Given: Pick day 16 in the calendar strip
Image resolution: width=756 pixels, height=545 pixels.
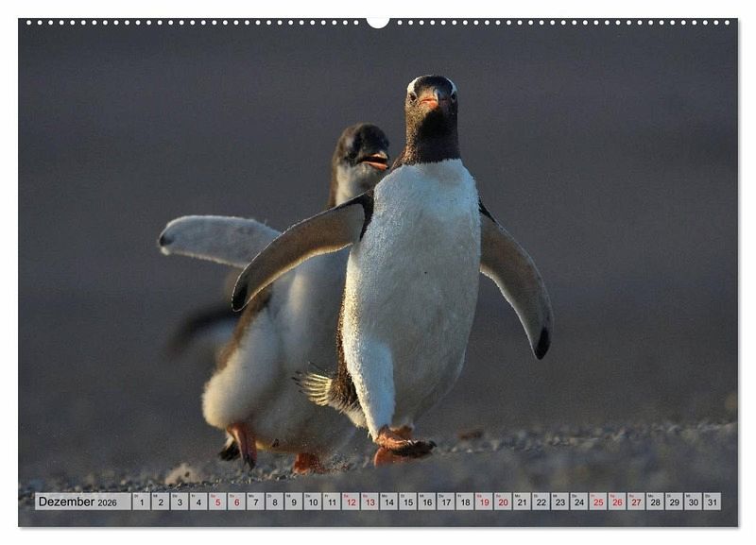Looking at the screenshot, I should (426, 502).
